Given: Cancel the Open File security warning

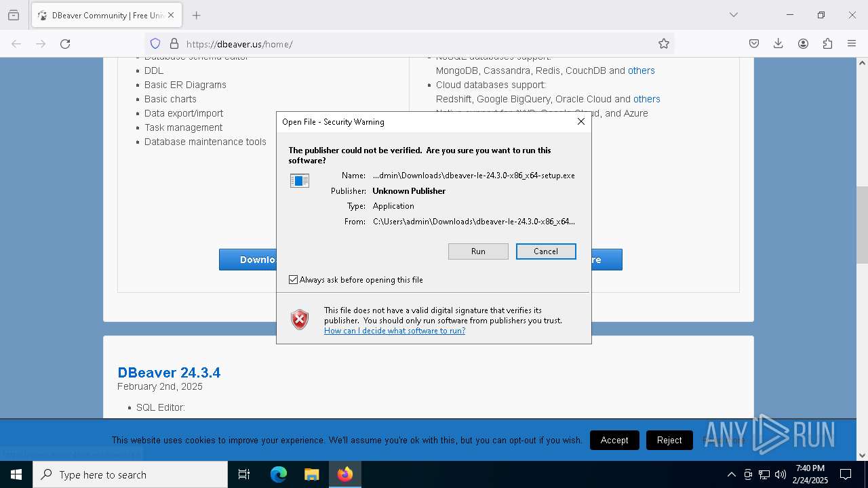Looking at the screenshot, I should pos(546,251).
